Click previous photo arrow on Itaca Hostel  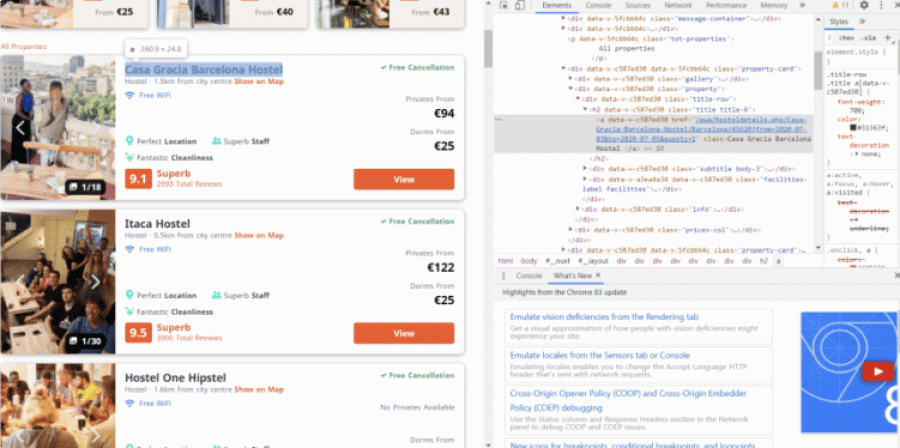[20, 282]
